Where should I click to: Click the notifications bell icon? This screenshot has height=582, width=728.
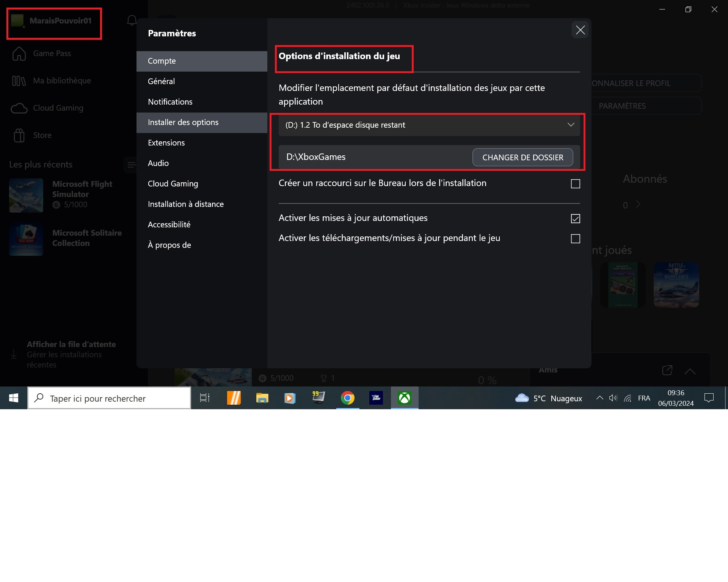(132, 20)
